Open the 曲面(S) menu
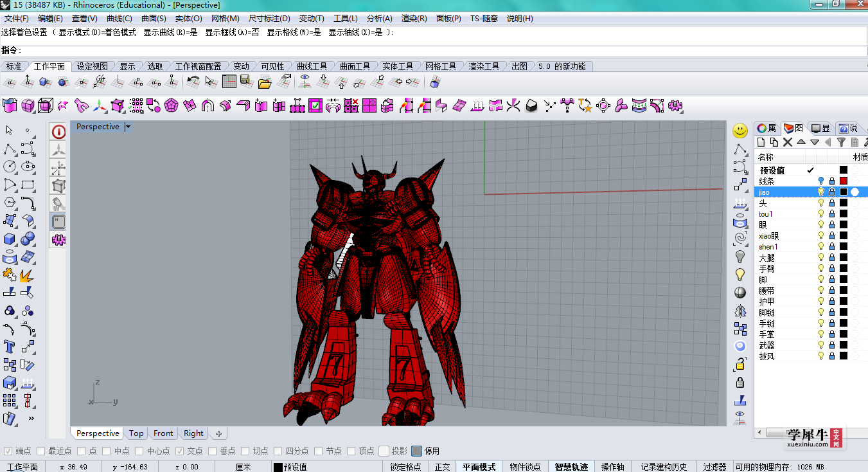The image size is (868, 472). (x=154, y=18)
